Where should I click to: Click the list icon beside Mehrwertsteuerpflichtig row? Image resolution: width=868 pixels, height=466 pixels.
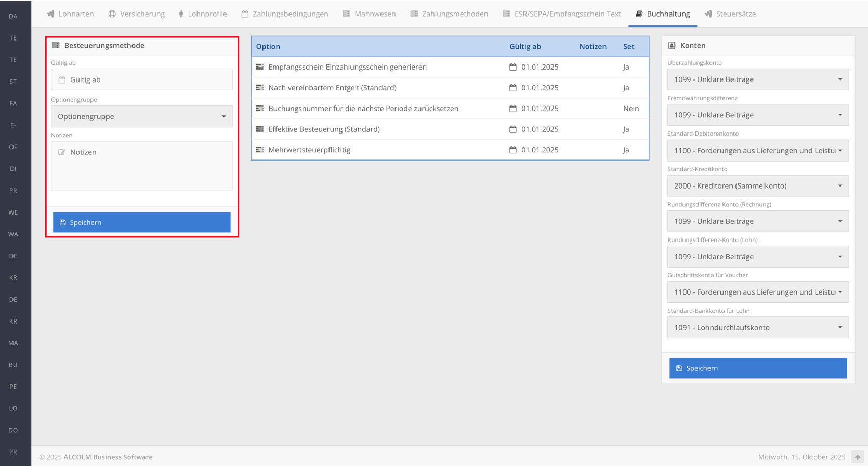(260, 150)
